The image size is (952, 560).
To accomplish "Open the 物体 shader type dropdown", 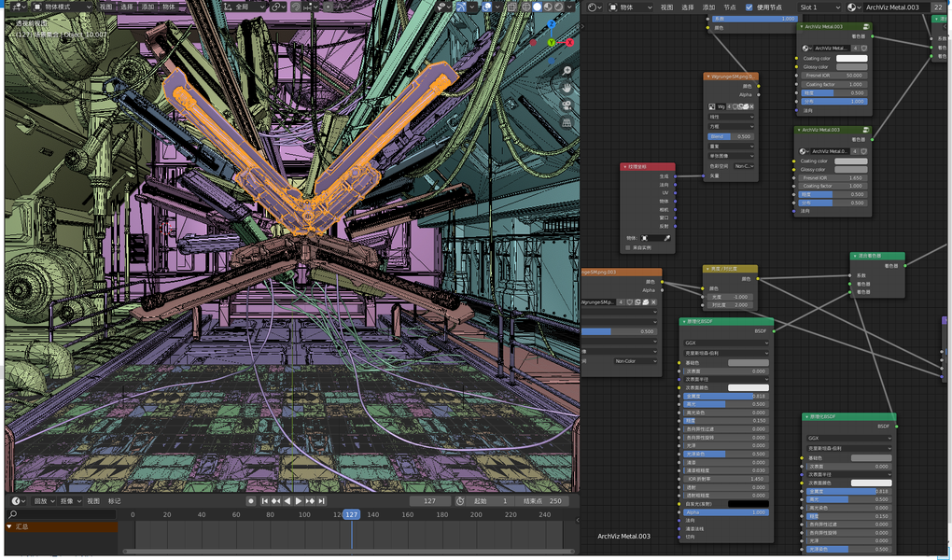I will (x=630, y=7).
